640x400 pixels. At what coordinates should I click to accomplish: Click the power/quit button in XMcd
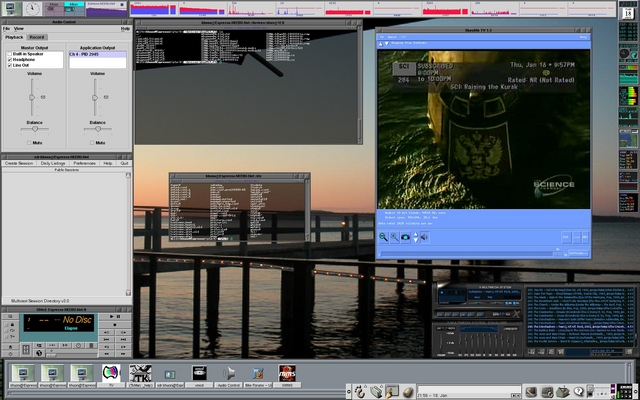(10, 353)
